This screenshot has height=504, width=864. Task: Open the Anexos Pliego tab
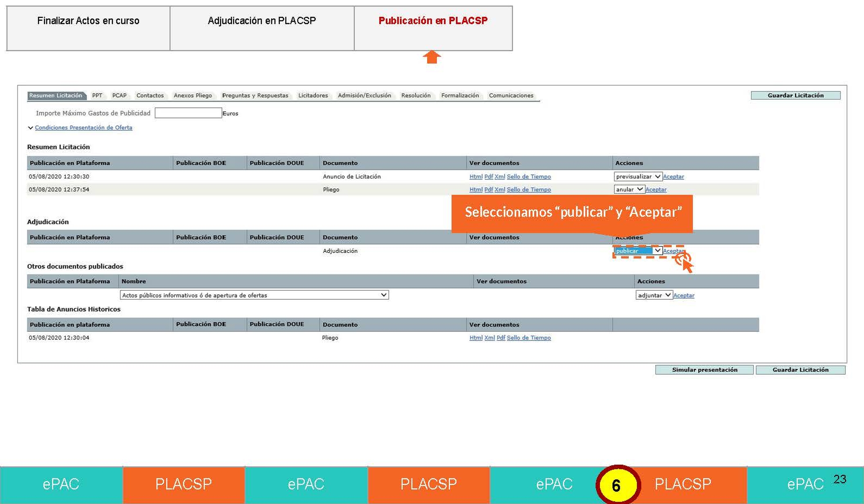coord(193,95)
